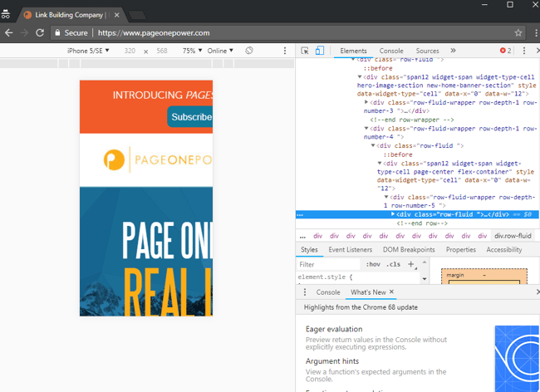Toggle the .cls class editor button
This screenshot has height=392, width=540.
(394, 264)
